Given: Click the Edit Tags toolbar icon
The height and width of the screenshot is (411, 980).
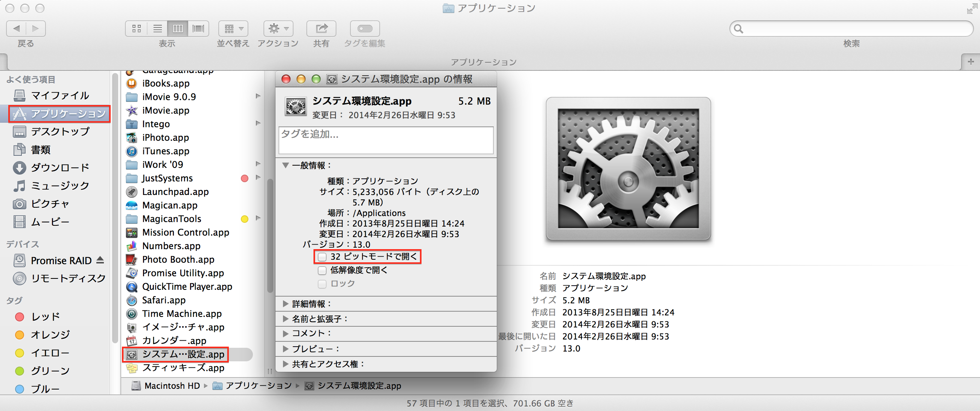Looking at the screenshot, I should click(x=364, y=29).
